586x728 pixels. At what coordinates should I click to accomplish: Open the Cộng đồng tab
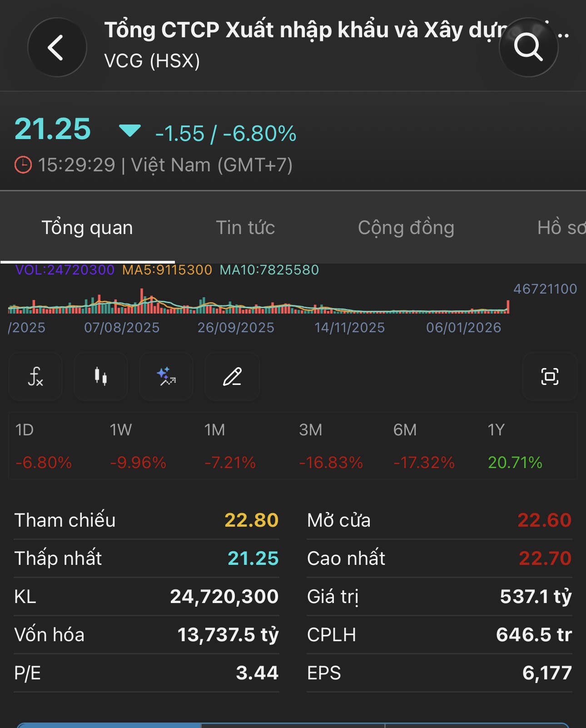coord(406,228)
